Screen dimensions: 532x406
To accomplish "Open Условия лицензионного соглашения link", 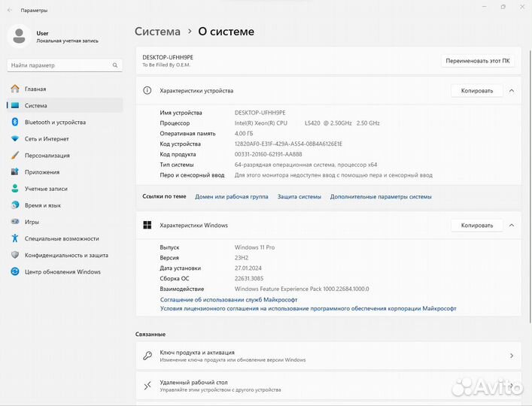I will coord(308,308).
